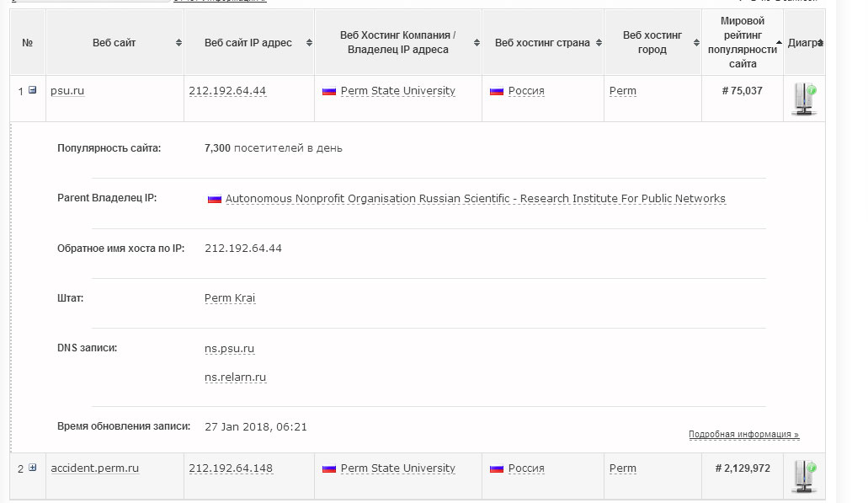868x503 pixels.
Task: Click 7,300 посетителей в день text
Action: (274, 148)
